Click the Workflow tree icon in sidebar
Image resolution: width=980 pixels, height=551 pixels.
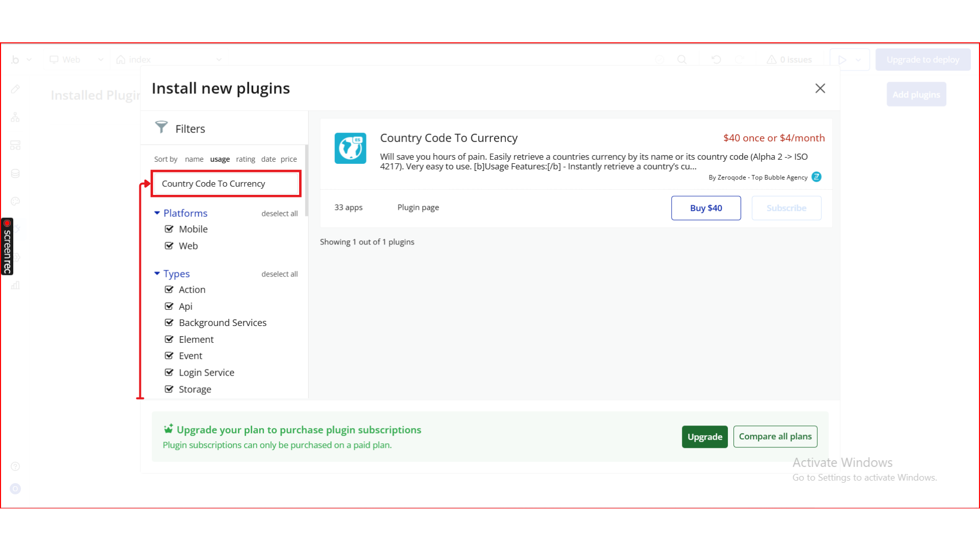pyautogui.click(x=15, y=117)
